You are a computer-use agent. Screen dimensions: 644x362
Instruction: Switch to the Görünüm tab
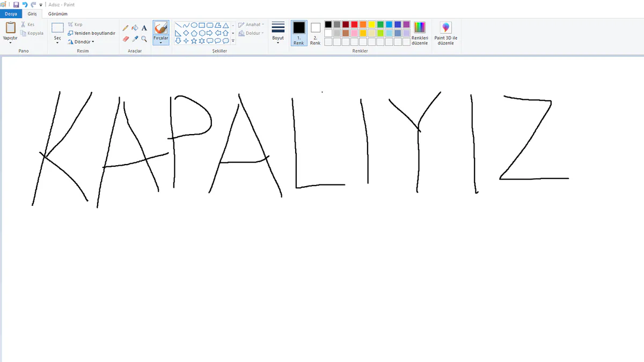pyautogui.click(x=58, y=13)
